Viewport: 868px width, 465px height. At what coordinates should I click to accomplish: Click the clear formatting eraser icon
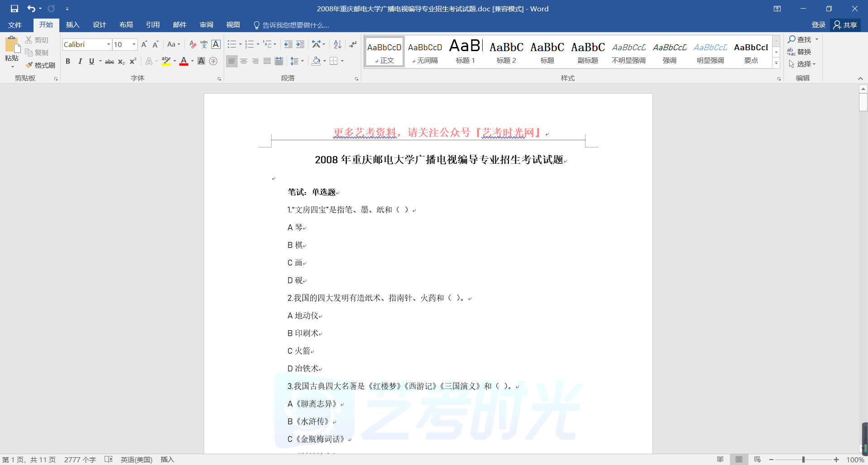click(x=192, y=44)
